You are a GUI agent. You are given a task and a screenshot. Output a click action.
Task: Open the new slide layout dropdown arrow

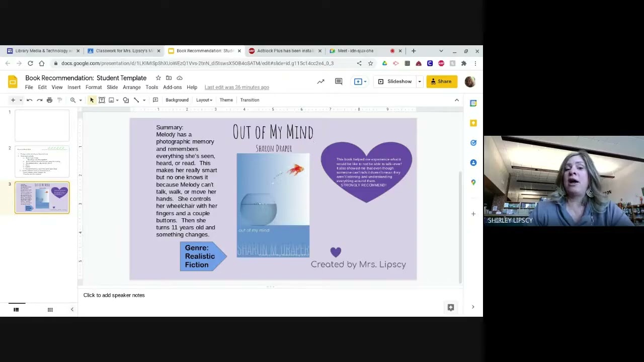tap(21, 100)
